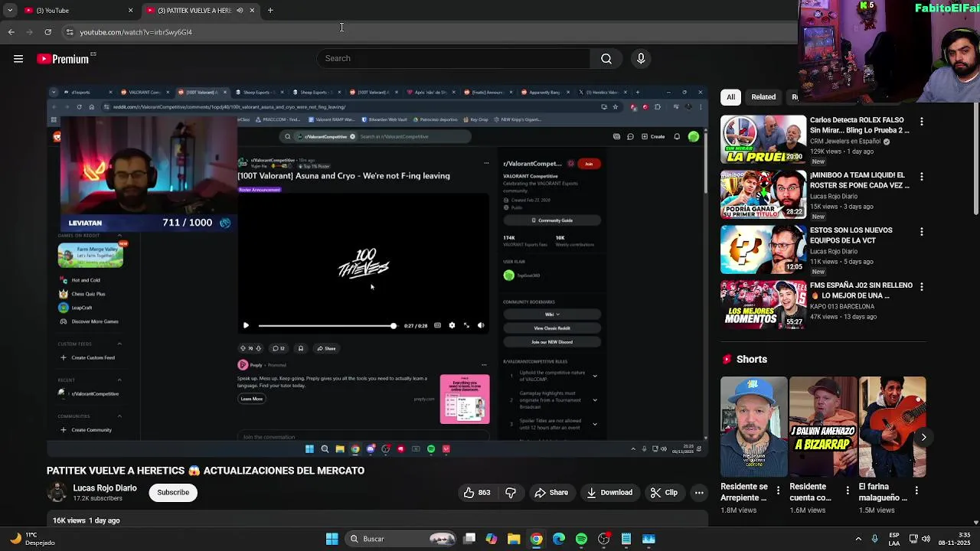Click the search magnifier button
This screenshot has height=551, width=980.
pos(606,58)
